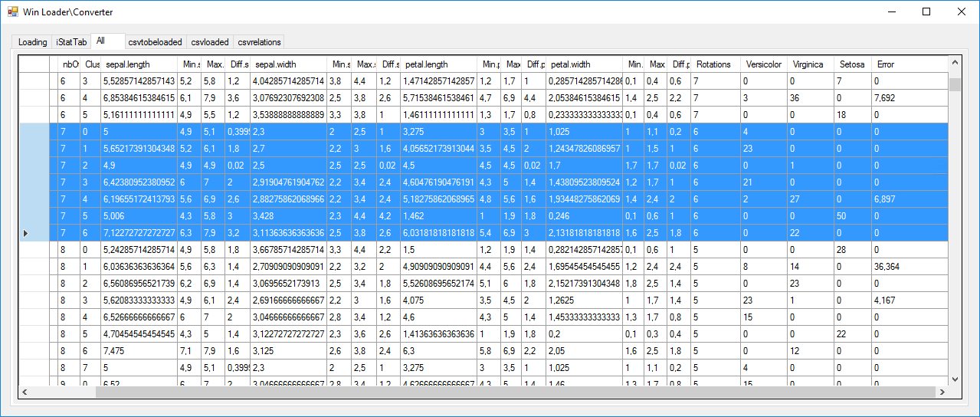Select cell 6,19655172413793
The width and height of the screenshot is (980, 417).
point(139,199)
